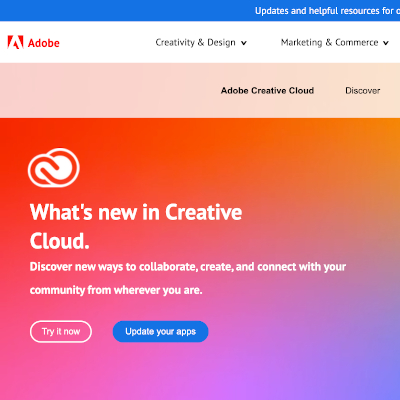Viewport: 400px width, 400px height.
Task: Open the Discover tab
Action: 363,91
